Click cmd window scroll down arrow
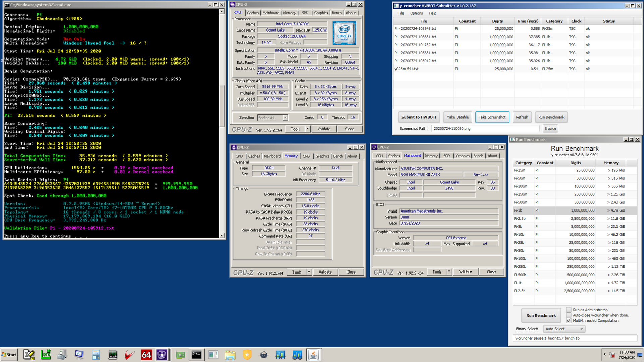 (x=222, y=236)
